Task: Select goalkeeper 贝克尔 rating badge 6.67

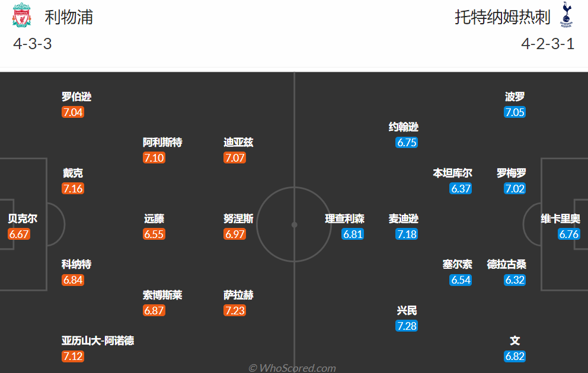Action: pos(19,234)
